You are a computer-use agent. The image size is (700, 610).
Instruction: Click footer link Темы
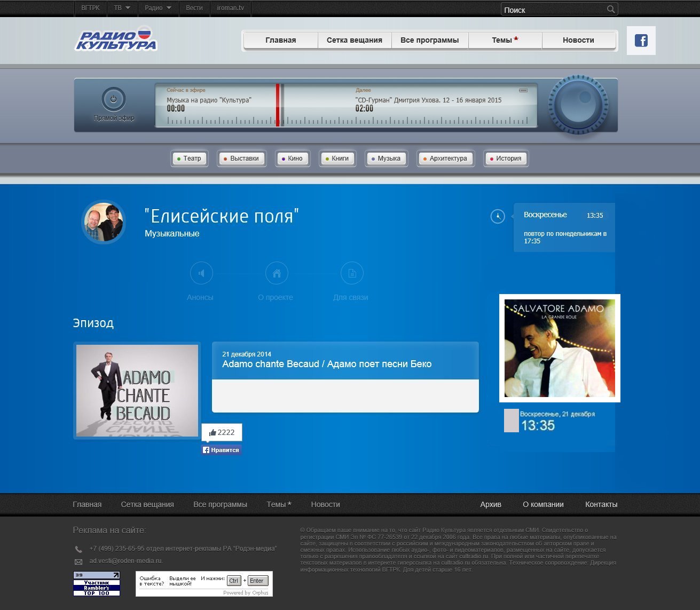pyautogui.click(x=279, y=504)
